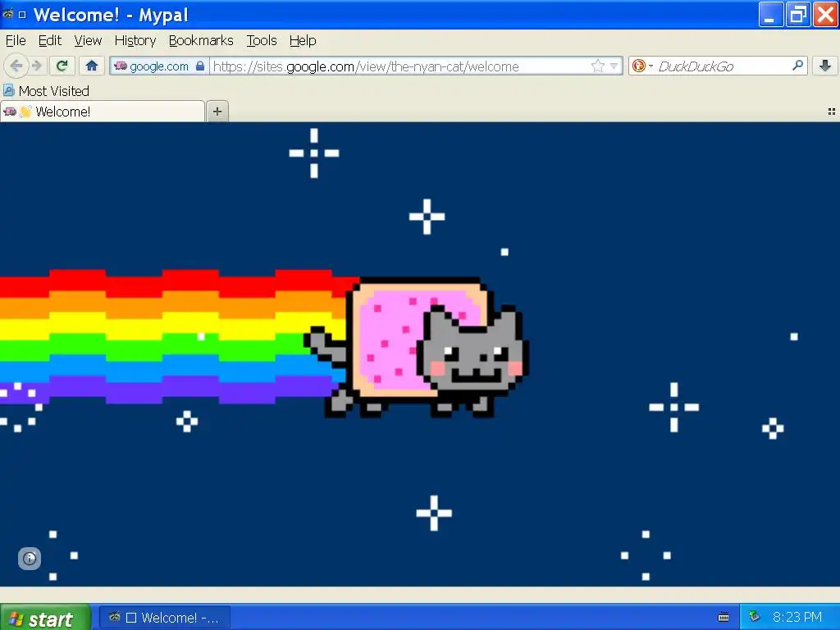This screenshot has width=840, height=630.
Task: Open a new tab with plus button
Action: coord(217,112)
